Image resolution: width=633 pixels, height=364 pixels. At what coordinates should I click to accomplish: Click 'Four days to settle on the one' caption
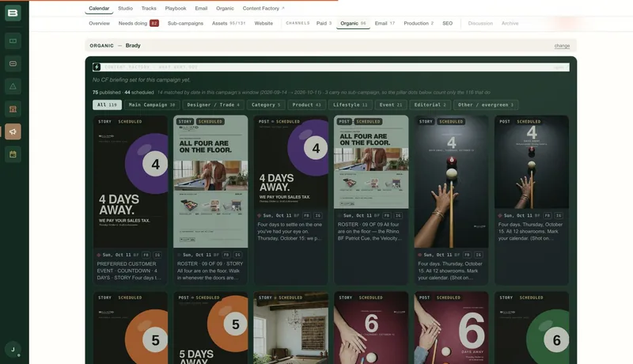(x=290, y=231)
